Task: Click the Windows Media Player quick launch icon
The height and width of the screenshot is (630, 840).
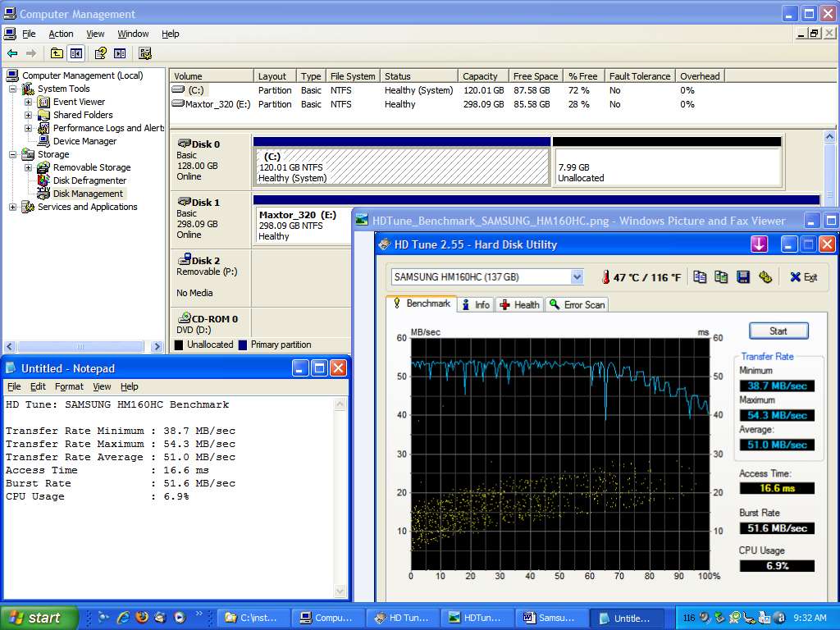Action: [x=180, y=617]
